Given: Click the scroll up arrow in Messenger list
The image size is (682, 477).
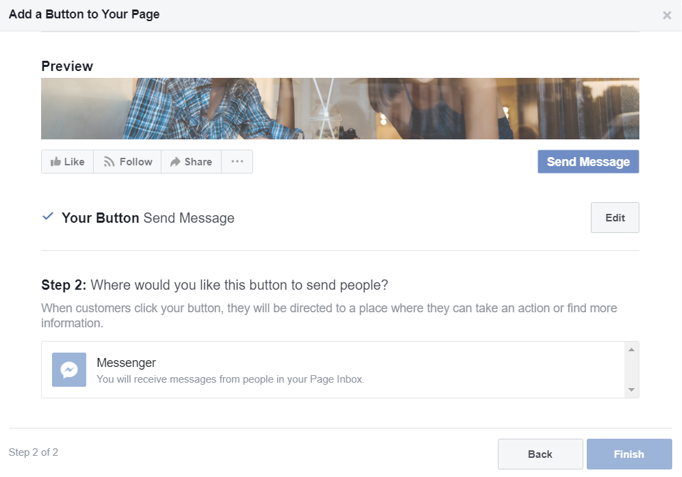Looking at the screenshot, I should click(x=632, y=350).
